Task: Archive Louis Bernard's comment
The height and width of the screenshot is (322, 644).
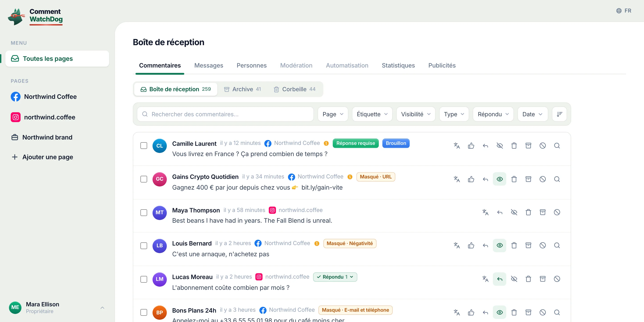Action: click(x=528, y=246)
